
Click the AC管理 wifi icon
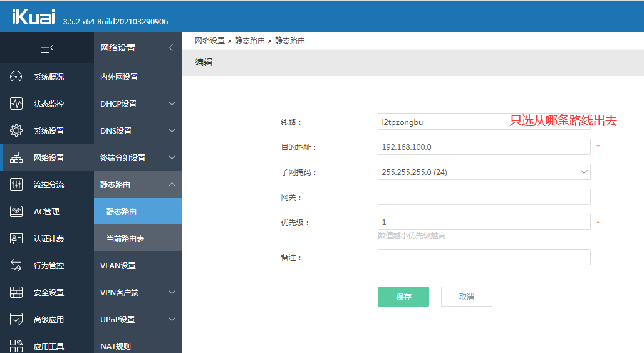point(16,211)
